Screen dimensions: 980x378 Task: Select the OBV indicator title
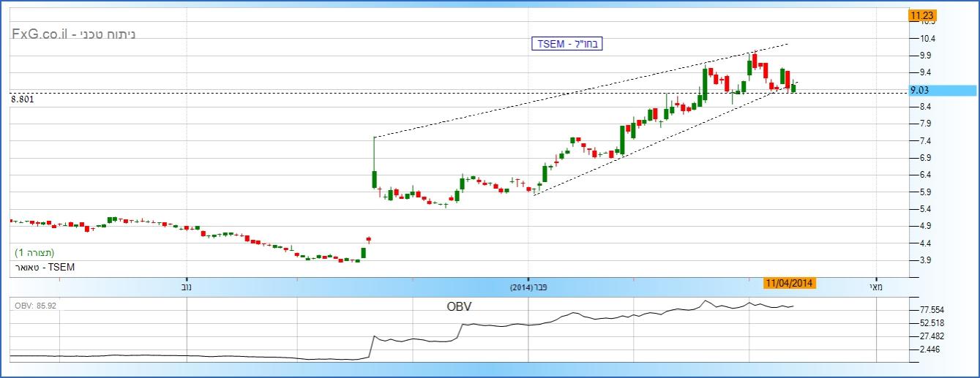point(459,307)
